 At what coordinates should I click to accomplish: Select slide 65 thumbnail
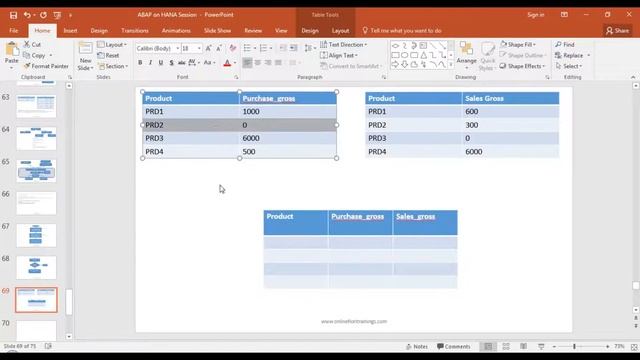tap(36, 171)
